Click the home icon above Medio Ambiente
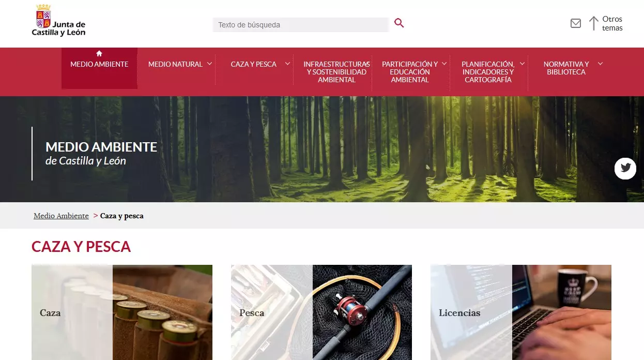This screenshot has height=360, width=644. click(99, 53)
